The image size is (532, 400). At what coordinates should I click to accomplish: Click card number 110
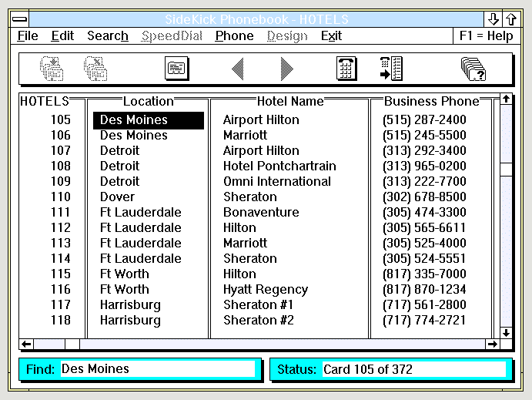(x=61, y=197)
